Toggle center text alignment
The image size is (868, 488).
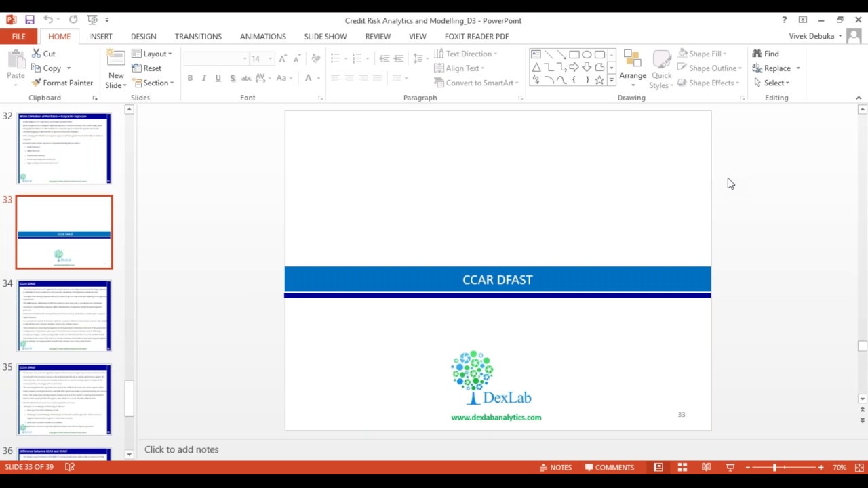coord(349,78)
